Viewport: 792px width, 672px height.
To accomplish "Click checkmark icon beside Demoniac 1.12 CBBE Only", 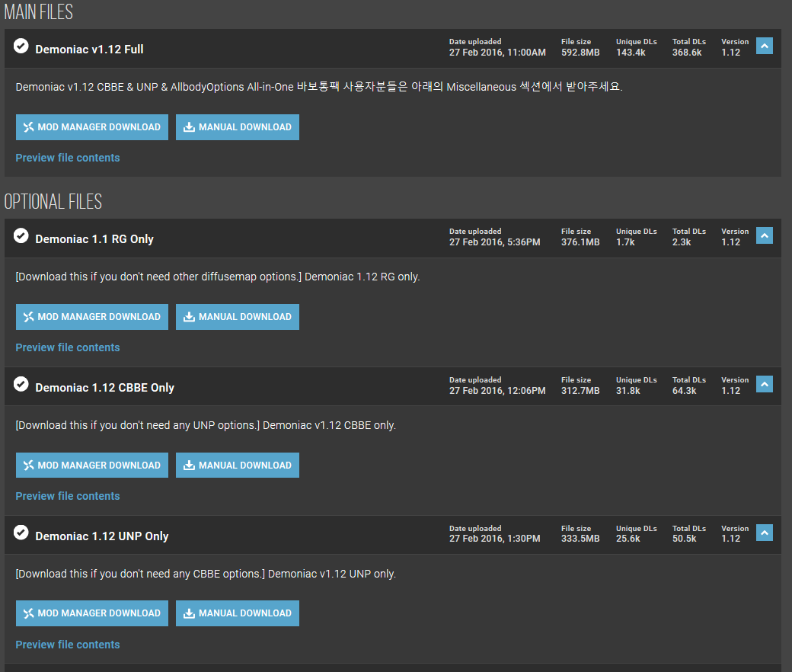I will coord(21,384).
